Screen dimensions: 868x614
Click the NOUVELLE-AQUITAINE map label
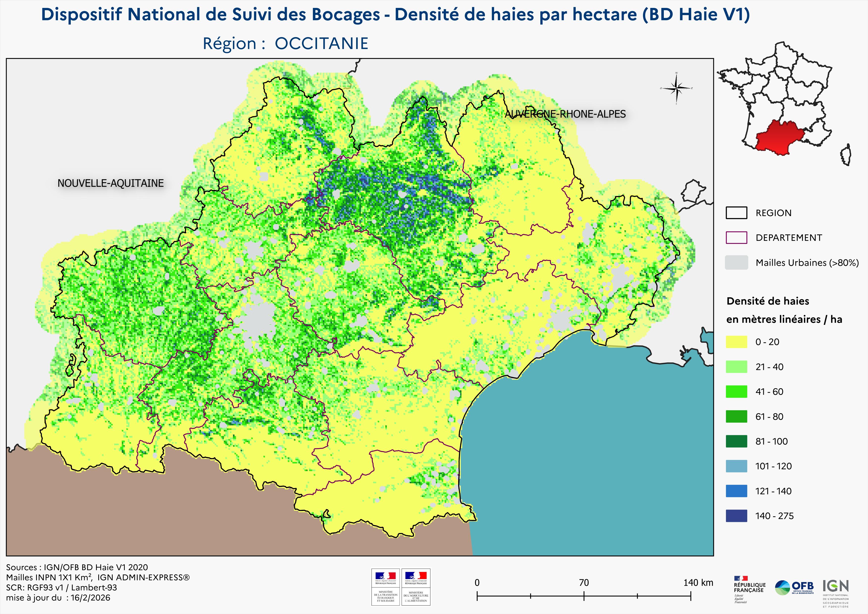110,183
